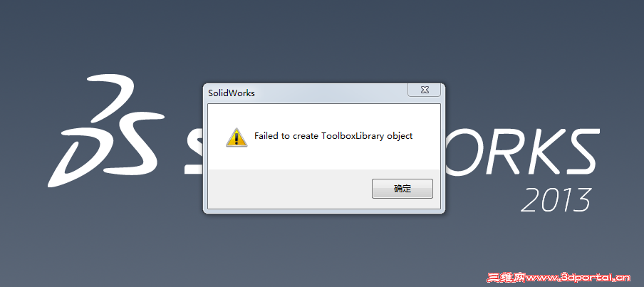Screen dimensions: 644x287
Task: Click the letter R in the splash logo
Action: pyautogui.click(x=493, y=150)
